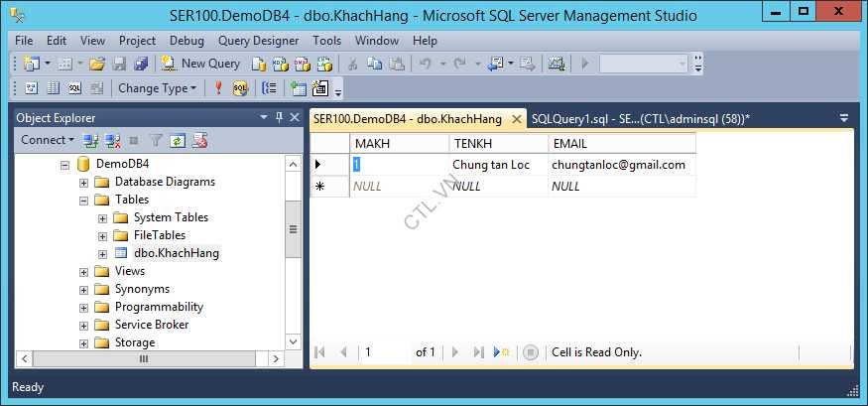Click the Open File folder icon
The height and width of the screenshot is (406, 868).
click(97, 64)
